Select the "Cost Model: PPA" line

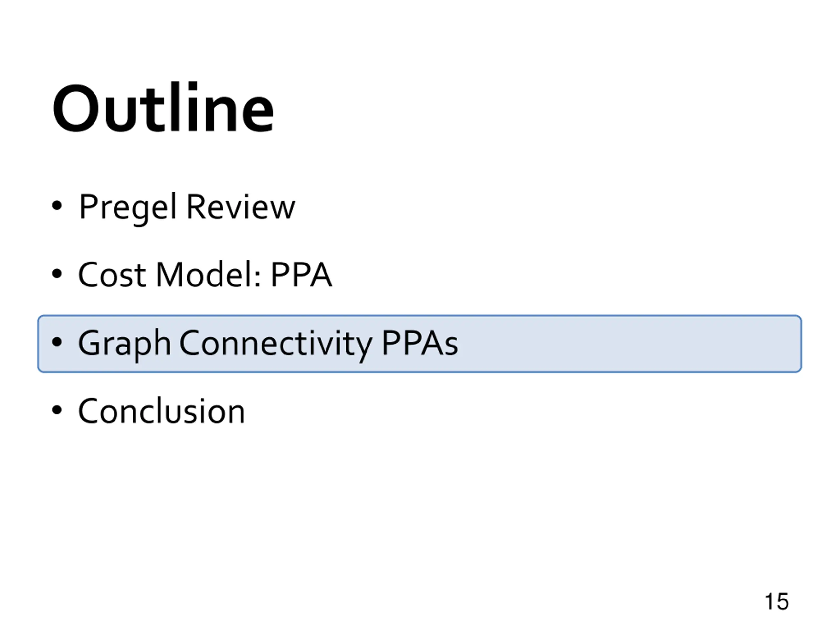point(205,274)
